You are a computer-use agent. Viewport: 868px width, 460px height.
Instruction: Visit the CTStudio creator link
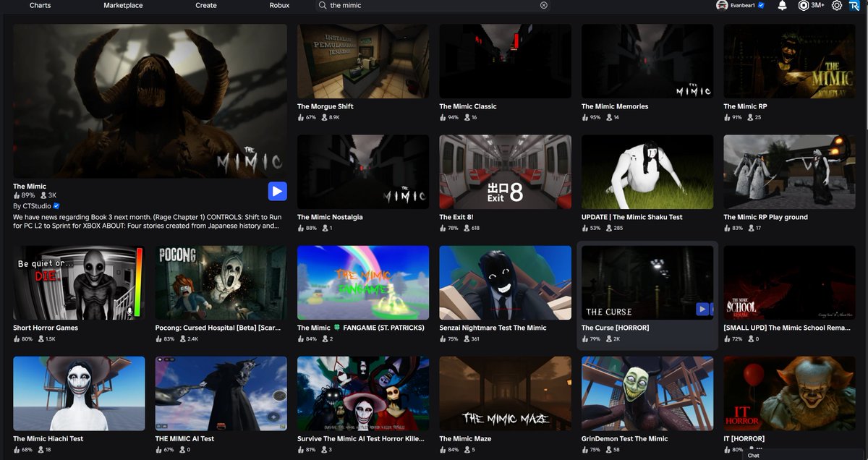point(38,206)
